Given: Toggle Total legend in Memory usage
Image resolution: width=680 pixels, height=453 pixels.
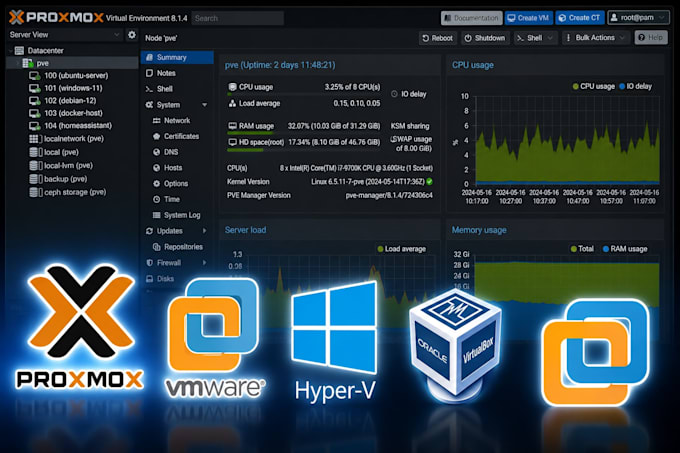Looking at the screenshot, I should 582,249.
